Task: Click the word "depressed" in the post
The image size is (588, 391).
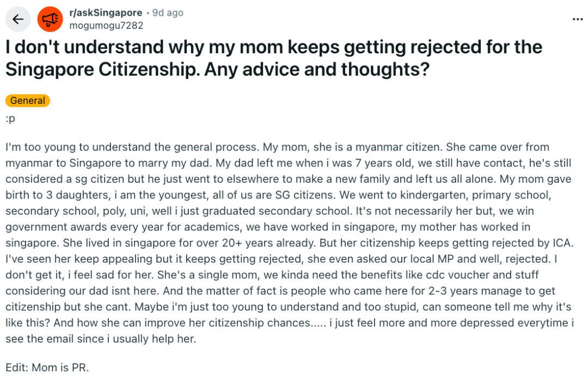Action: click(x=479, y=323)
